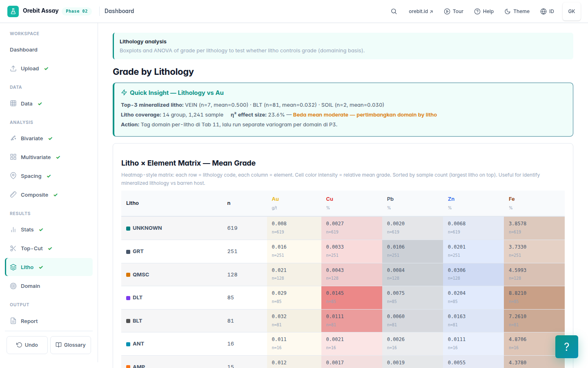Click the Domain target icon
This screenshot has width=588, height=368.
13,286
